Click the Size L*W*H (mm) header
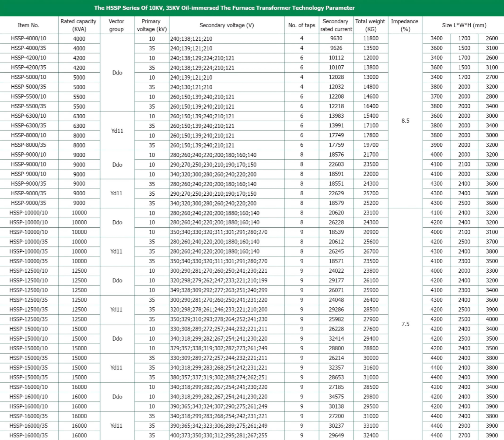The image size is (504, 440). pyautogui.click(x=463, y=25)
